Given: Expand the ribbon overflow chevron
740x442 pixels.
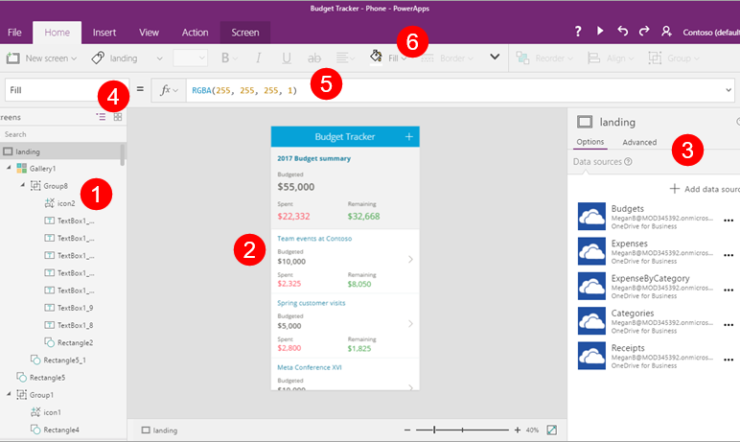Looking at the screenshot, I should [x=495, y=57].
